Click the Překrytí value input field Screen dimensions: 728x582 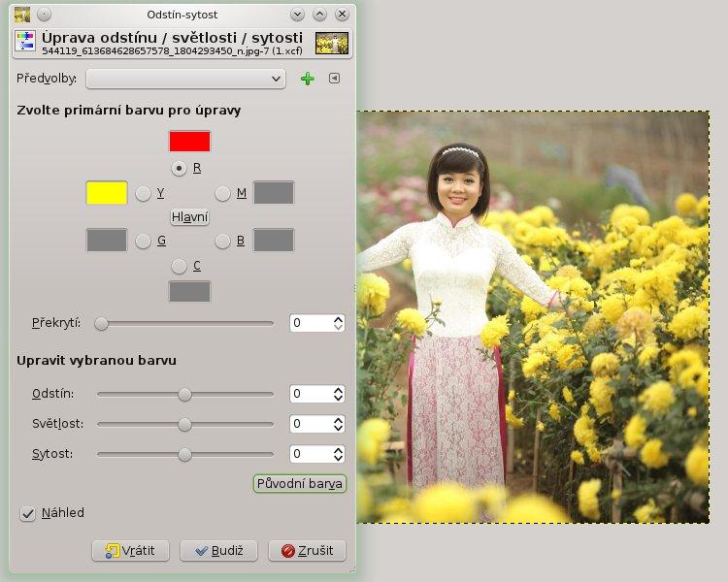point(311,323)
